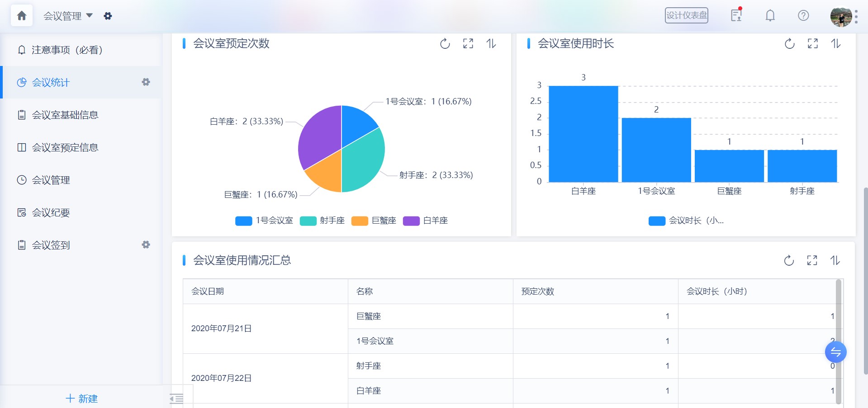This screenshot has width=868, height=408.
Task: Select the 白羊座 table cell
Action: [431, 391]
